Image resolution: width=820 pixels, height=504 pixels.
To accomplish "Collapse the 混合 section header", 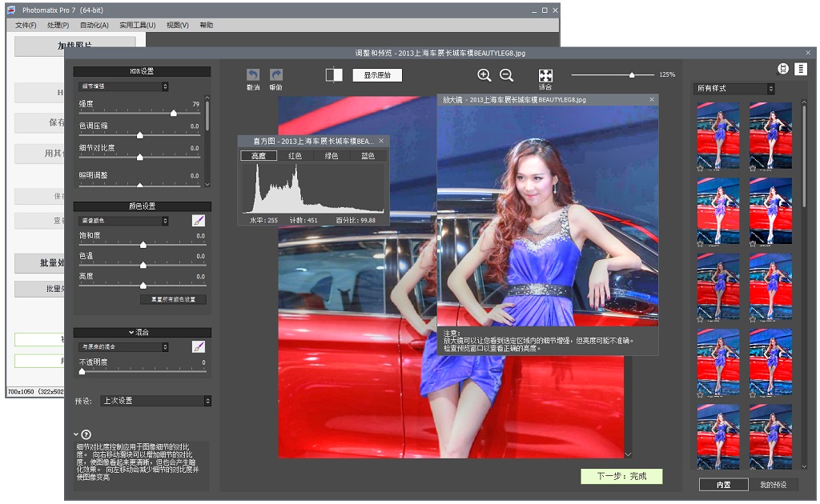I will coord(143,332).
